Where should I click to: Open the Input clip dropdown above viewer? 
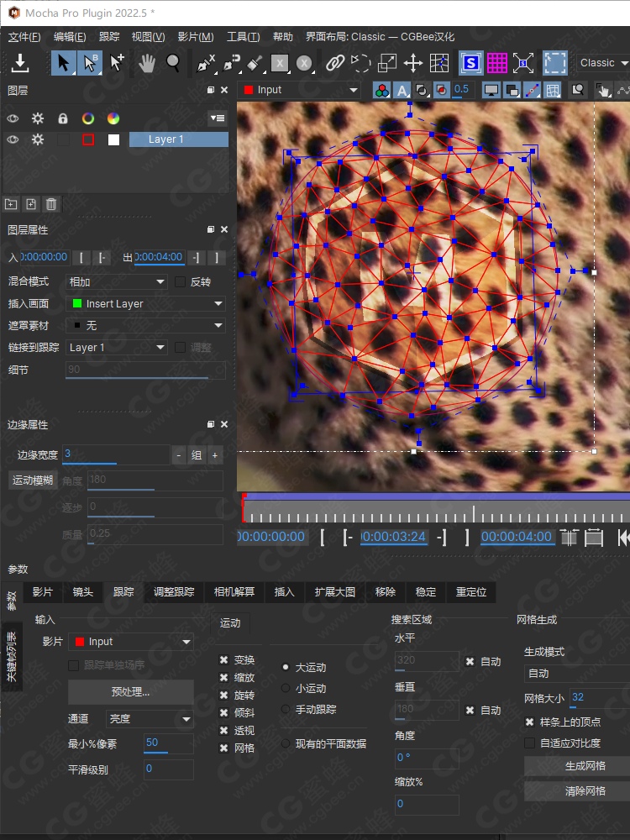click(x=301, y=90)
